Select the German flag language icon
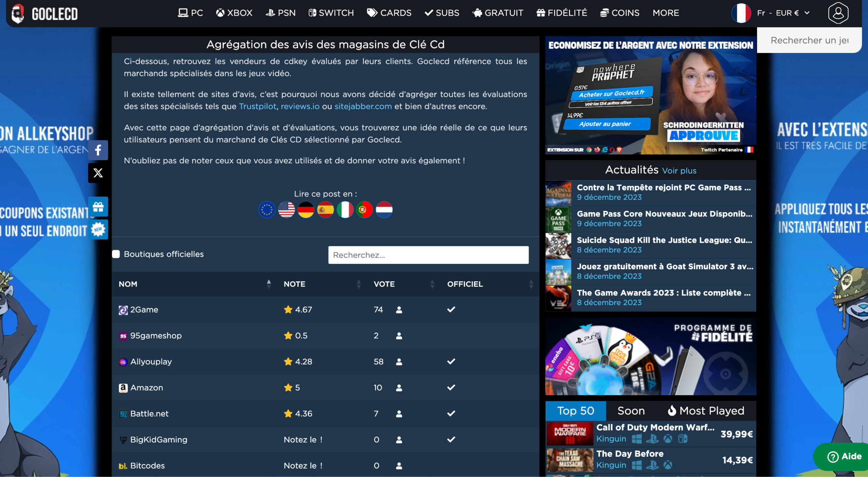This screenshot has width=868, height=477. [305, 210]
